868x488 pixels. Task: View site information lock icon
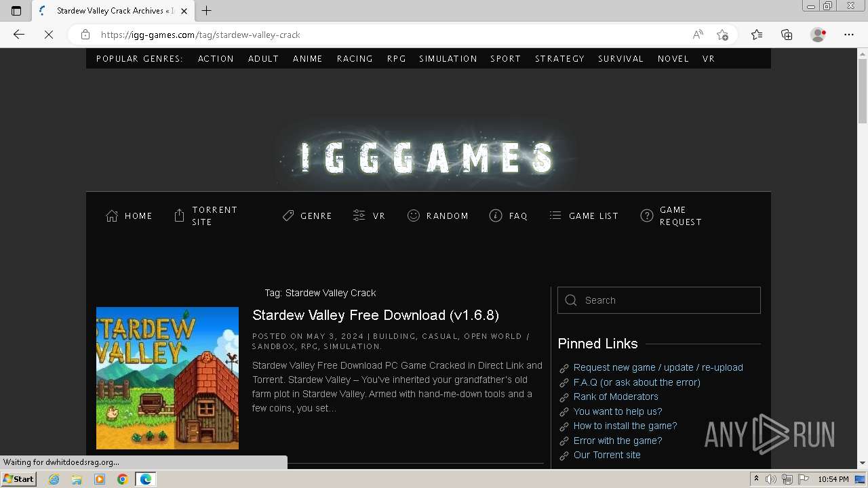coord(85,35)
